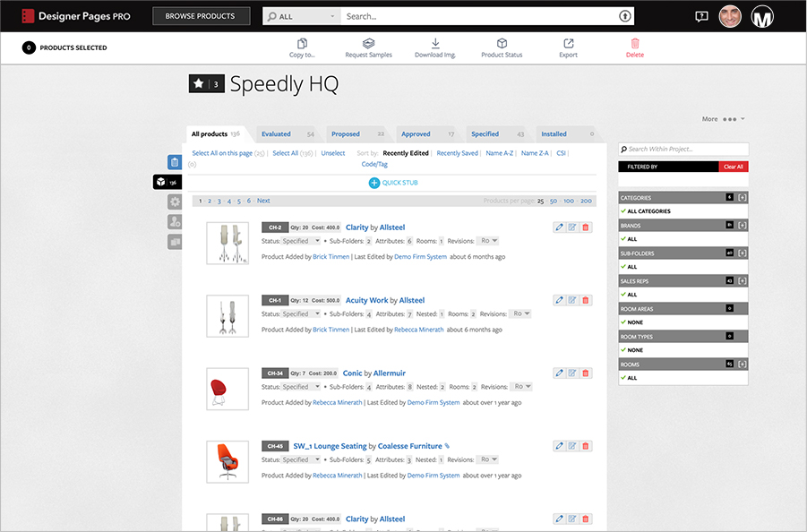
Task: Open the gear settings sidebar icon
Action: coord(175,202)
